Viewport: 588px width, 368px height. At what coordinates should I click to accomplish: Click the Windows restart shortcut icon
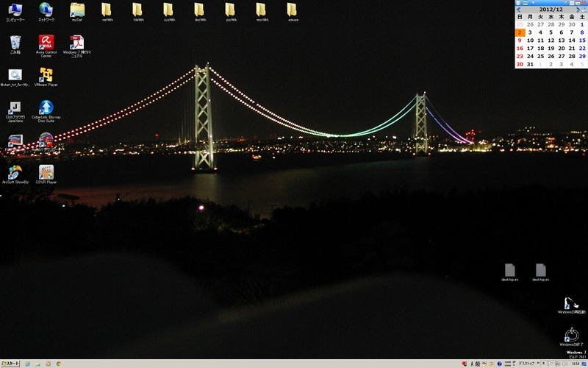571,303
